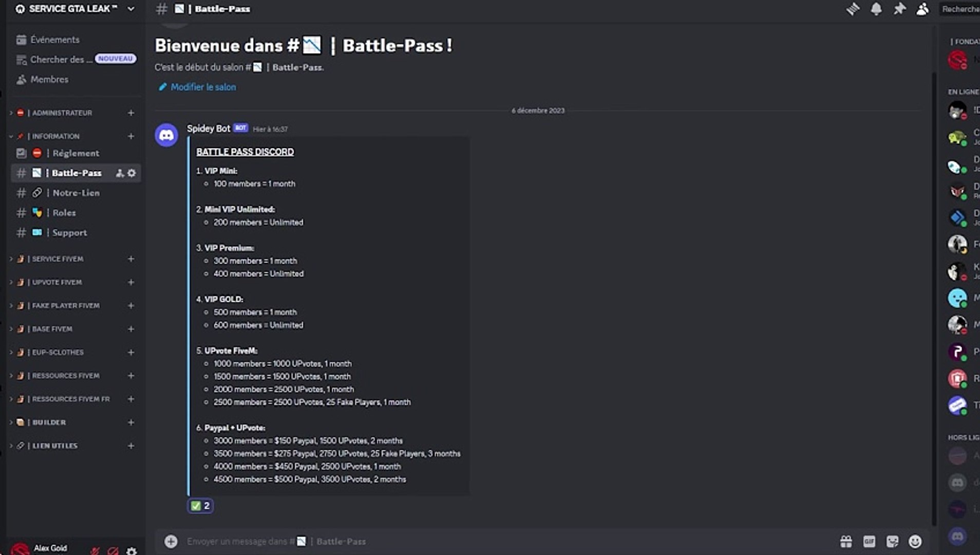
Task: Click the "200 members = Unlimited" line
Action: (x=258, y=223)
